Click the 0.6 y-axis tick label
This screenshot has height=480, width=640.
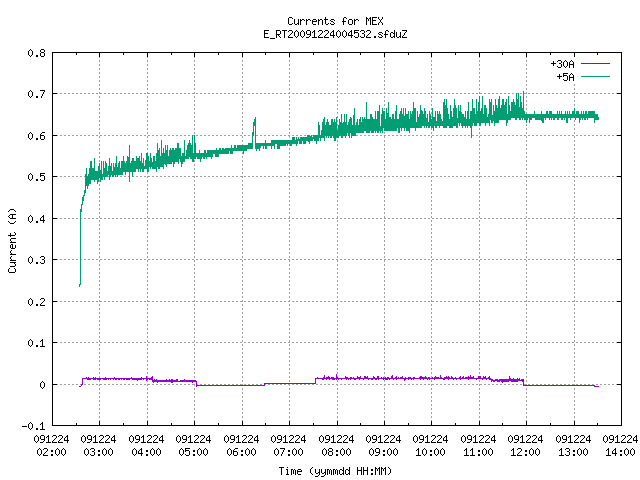coord(36,136)
